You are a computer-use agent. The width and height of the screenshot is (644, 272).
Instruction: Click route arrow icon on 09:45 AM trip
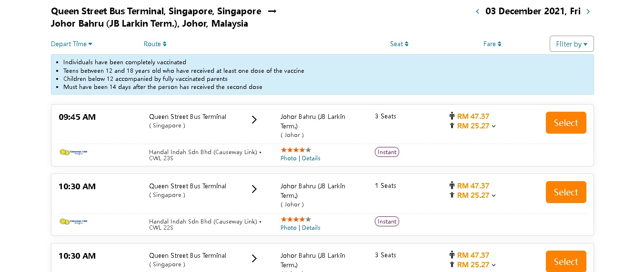(x=254, y=120)
